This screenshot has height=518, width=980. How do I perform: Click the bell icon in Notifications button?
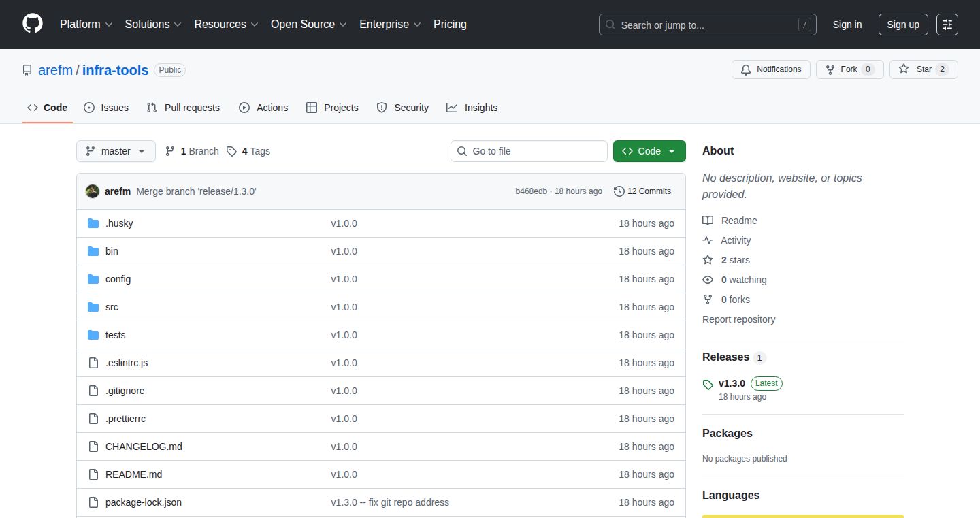746,69
